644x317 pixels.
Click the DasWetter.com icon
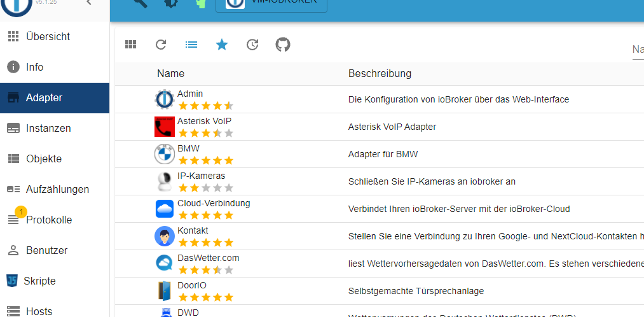(x=165, y=264)
